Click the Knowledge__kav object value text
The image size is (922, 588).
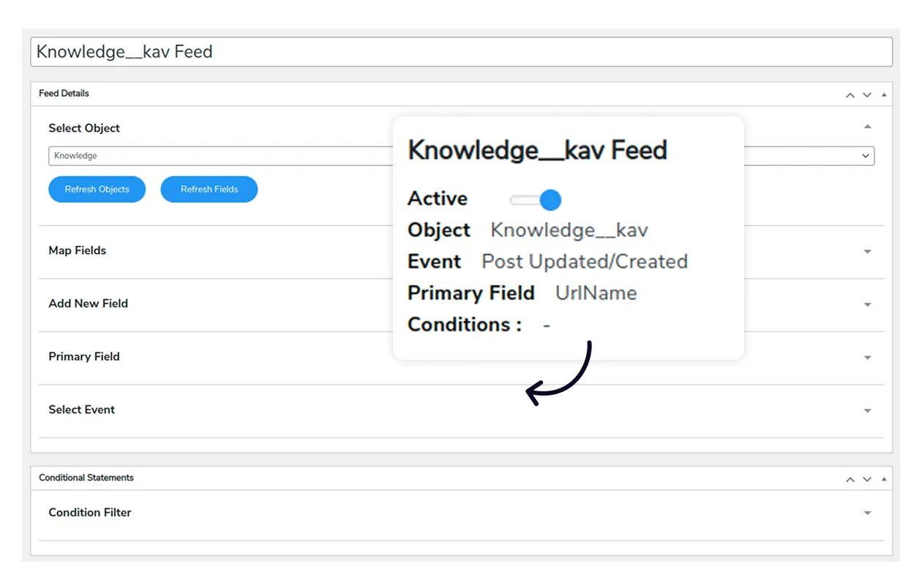click(x=569, y=230)
